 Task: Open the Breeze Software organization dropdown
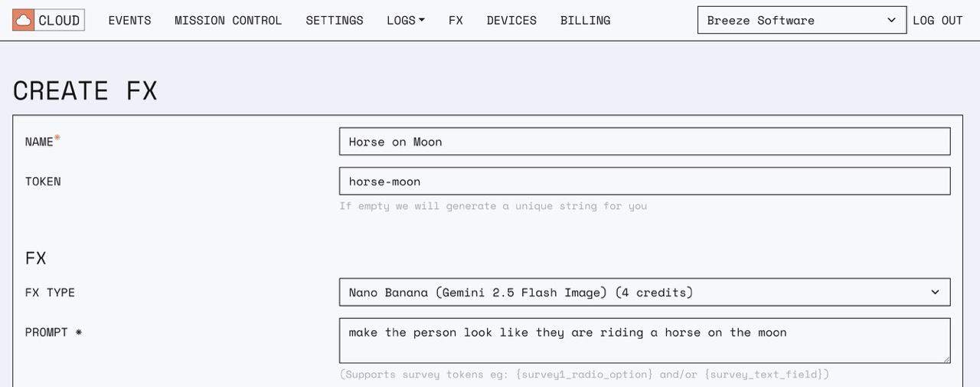(802, 21)
